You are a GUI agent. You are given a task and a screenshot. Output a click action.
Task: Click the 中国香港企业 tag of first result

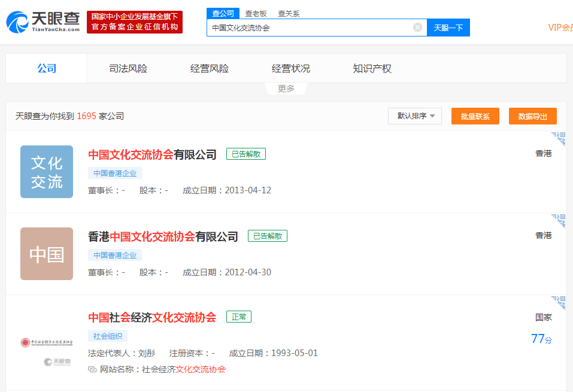click(x=115, y=173)
